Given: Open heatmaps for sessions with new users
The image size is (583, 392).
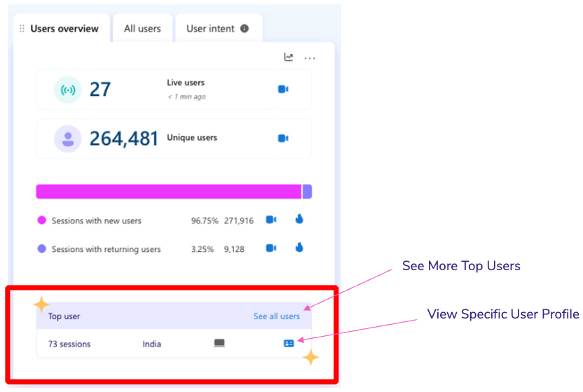Looking at the screenshot, I should click(x=299, y=220).
